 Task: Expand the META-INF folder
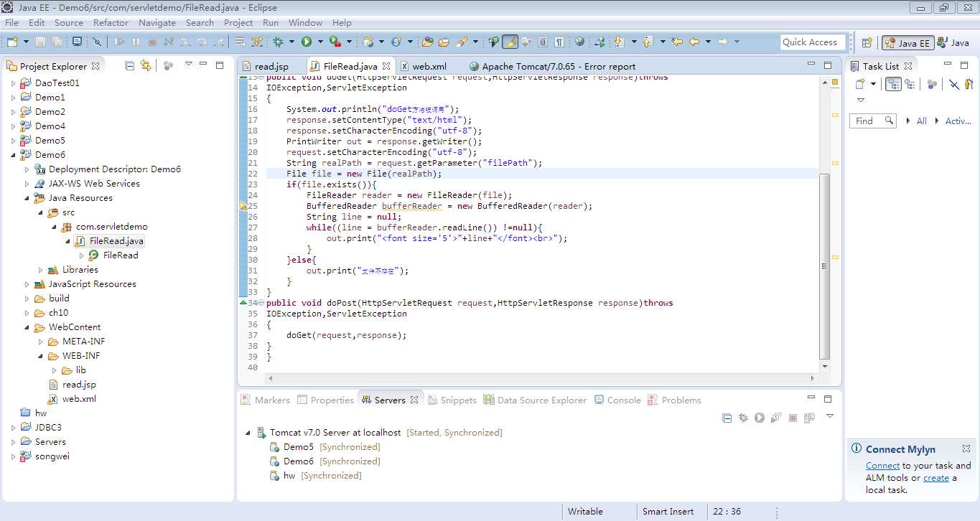(x=41, y=342)
